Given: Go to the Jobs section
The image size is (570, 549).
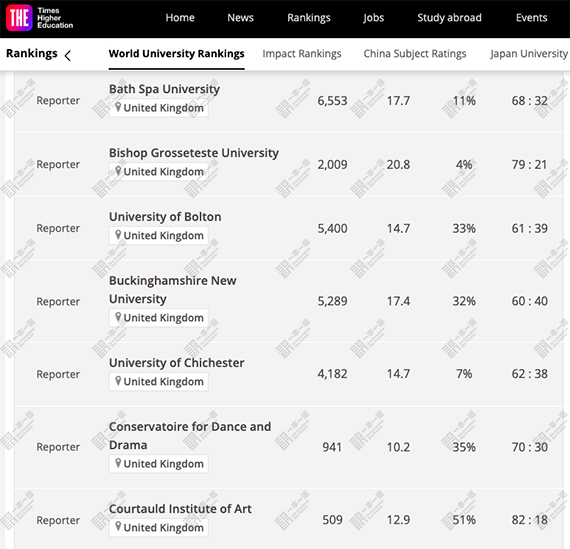Looking at the screenshot, I should [x=373, y=17].
